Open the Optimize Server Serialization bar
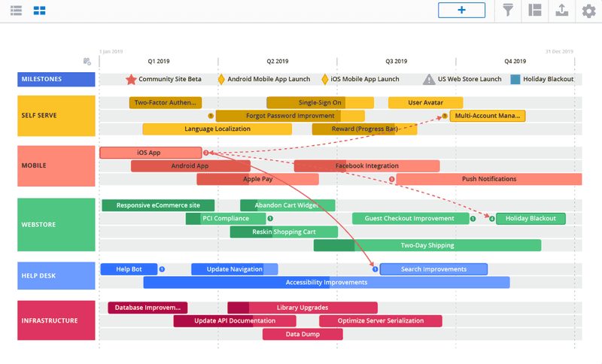 (x=381, y=321)
